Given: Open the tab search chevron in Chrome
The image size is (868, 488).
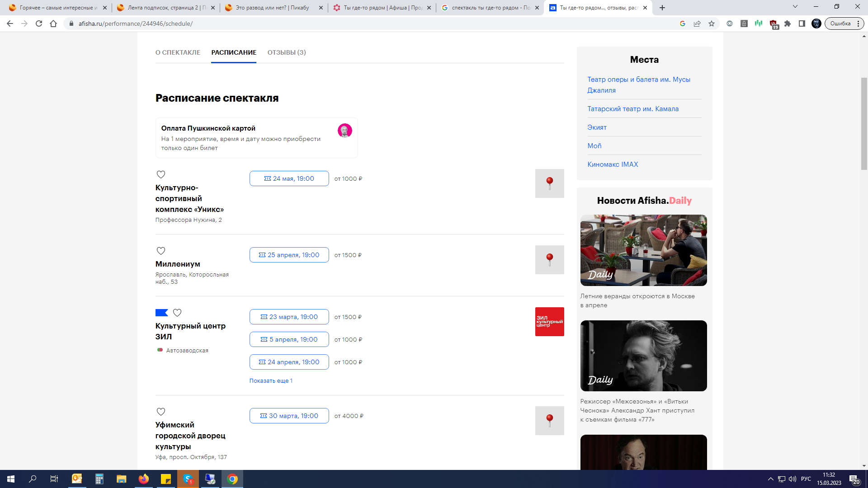Looking at the screenshot, I should [x=795, y=7].
